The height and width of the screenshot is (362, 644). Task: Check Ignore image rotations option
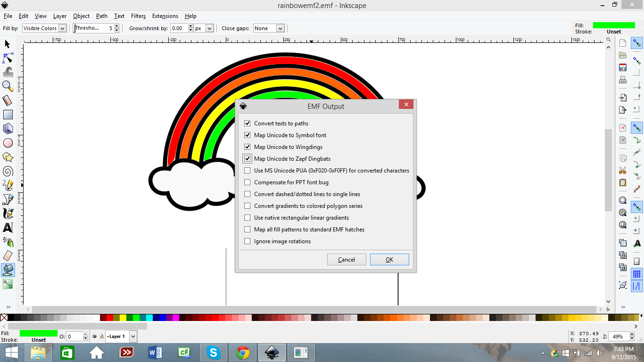[x=248, y=241]
